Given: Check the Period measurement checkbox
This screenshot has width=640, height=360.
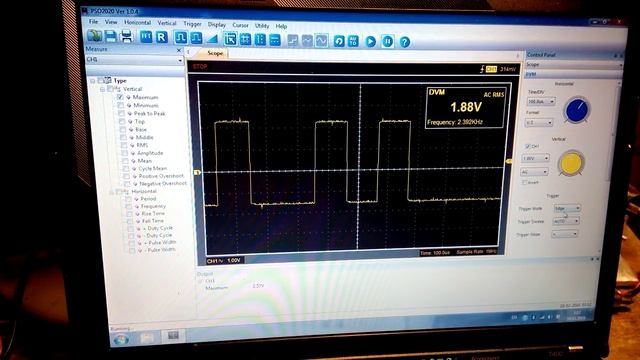Looking at the screenshot, I should coord(129,199).
